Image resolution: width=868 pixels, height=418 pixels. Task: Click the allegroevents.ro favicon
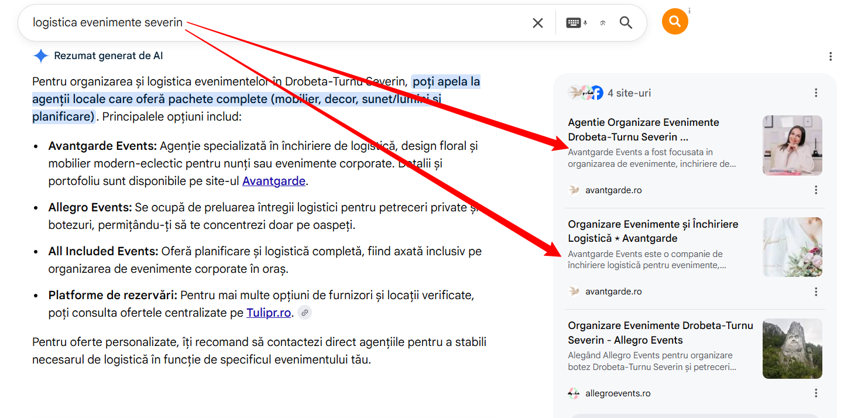click(574, 393)
